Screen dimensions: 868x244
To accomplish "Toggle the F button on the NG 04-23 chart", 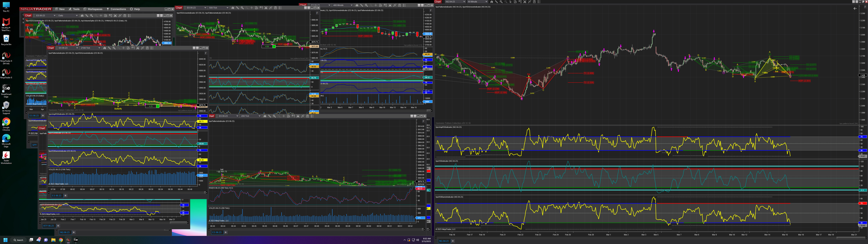I will click(865, 7).
